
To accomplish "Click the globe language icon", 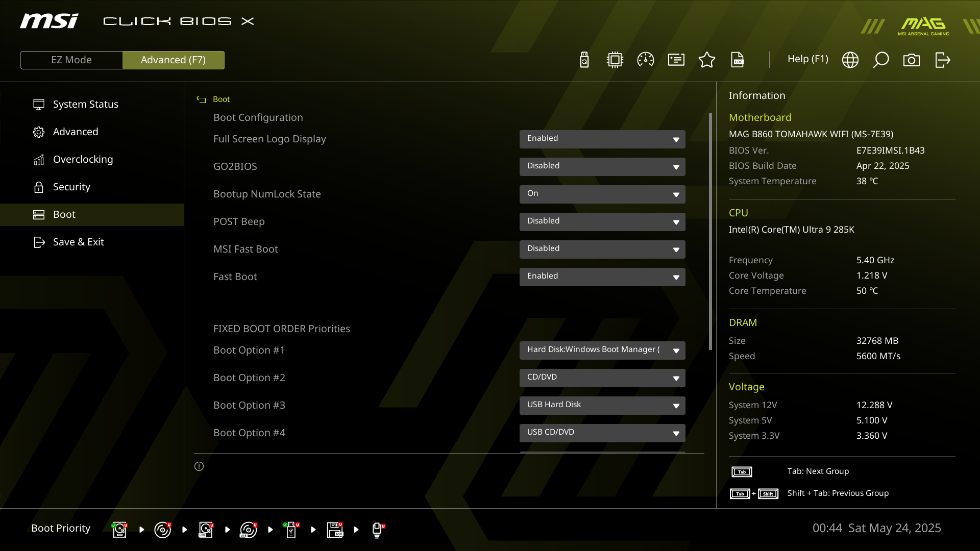I will point(850,60).
